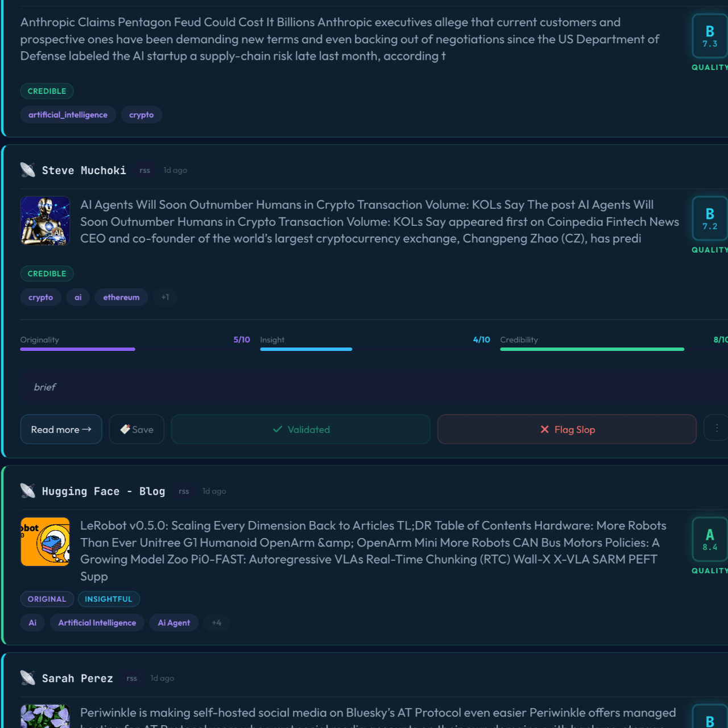This screenshot has height=728, width=728.
Task: Click satellite icon beside Sarah Perez
Action: tap(28, 677)
